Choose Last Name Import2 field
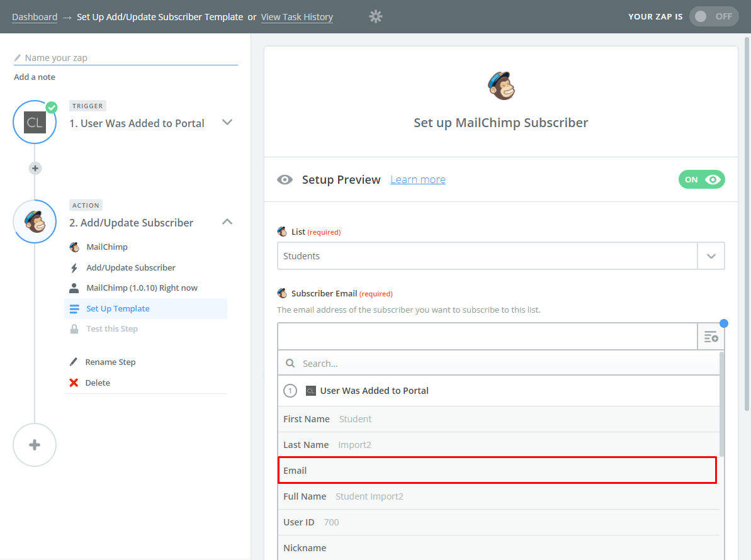This screenshot has width=751, height=560. pyautogui.click(x=499, y=445)
